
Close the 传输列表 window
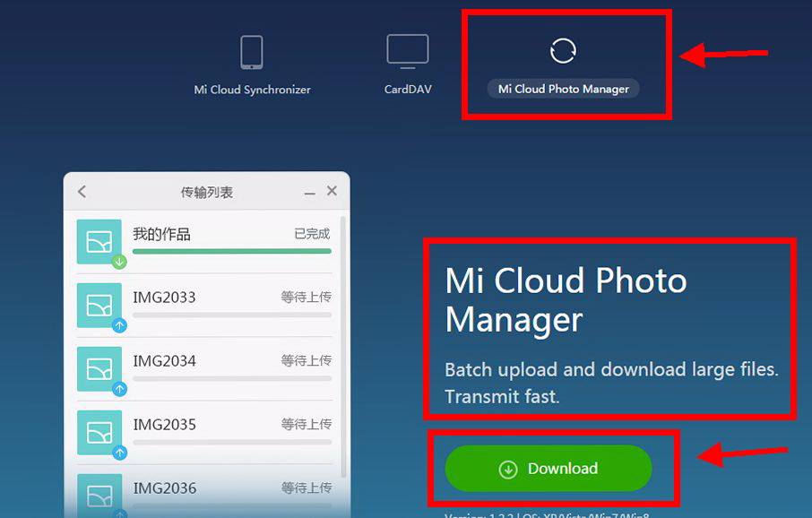[x=332, y=191]
